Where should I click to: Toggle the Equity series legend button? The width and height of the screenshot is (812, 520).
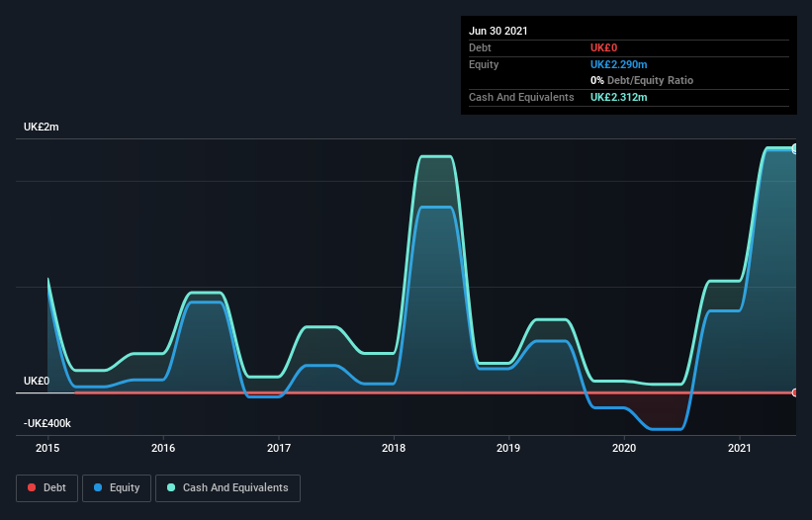pos(117,488)
